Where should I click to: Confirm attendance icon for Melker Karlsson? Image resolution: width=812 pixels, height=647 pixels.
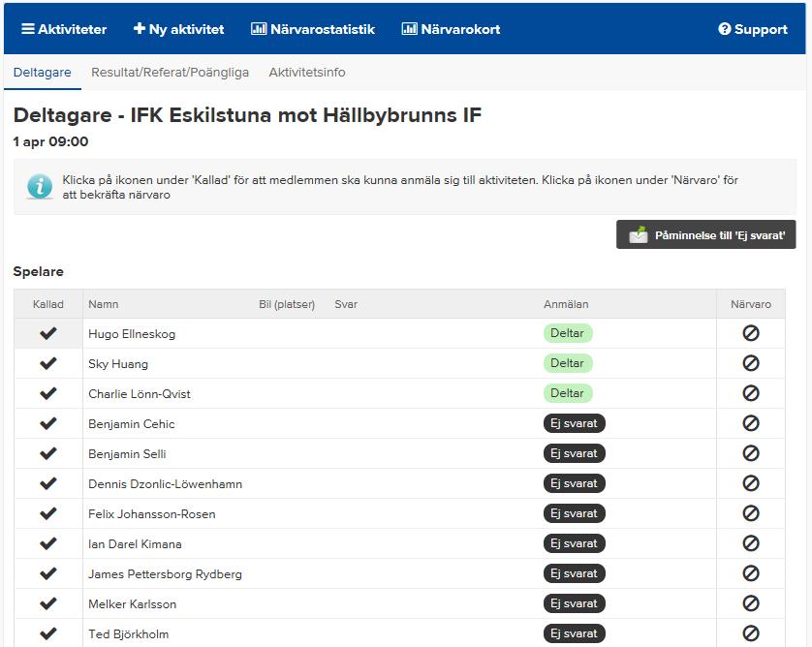[751, 603]
